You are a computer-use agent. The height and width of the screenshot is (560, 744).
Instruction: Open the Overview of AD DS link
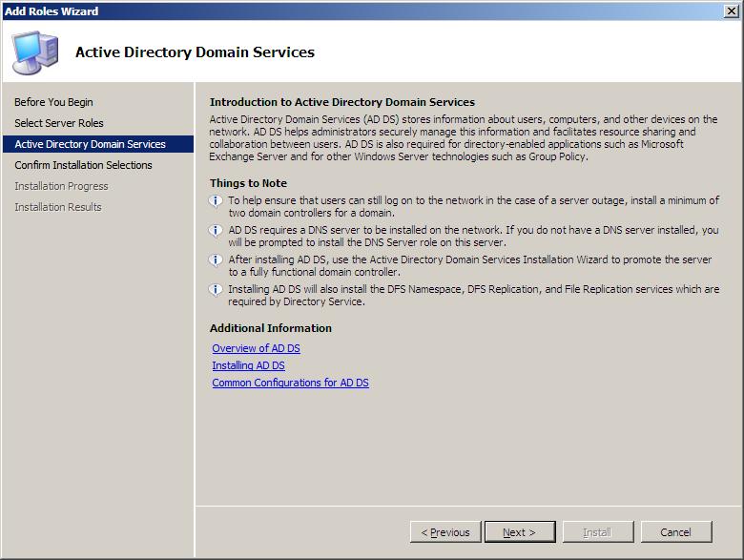pyautogui.click(x=256, y=348)
